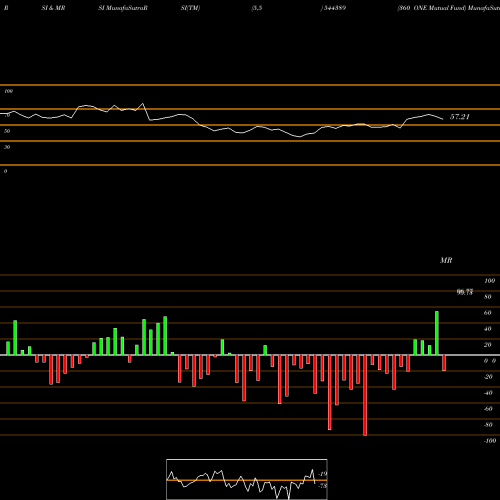The width and height of the screenshot is (500, 500).
Task: Click the MR axis label 80
Action: [x=488, y=297]
